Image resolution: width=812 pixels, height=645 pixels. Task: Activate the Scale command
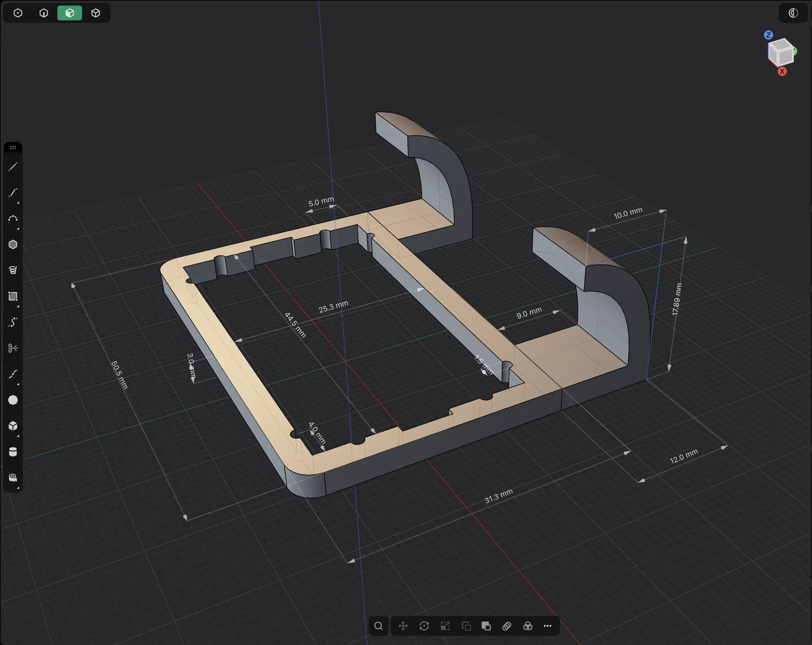445,626
